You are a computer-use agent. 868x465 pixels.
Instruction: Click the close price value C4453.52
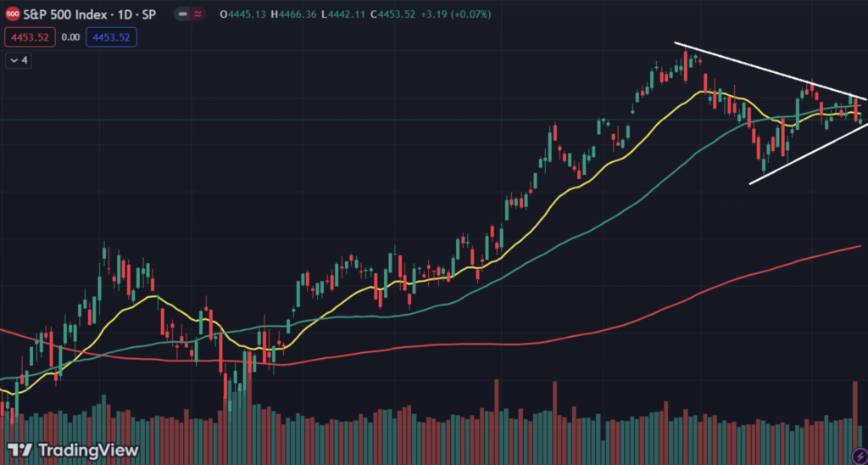(x=392, y=14)
